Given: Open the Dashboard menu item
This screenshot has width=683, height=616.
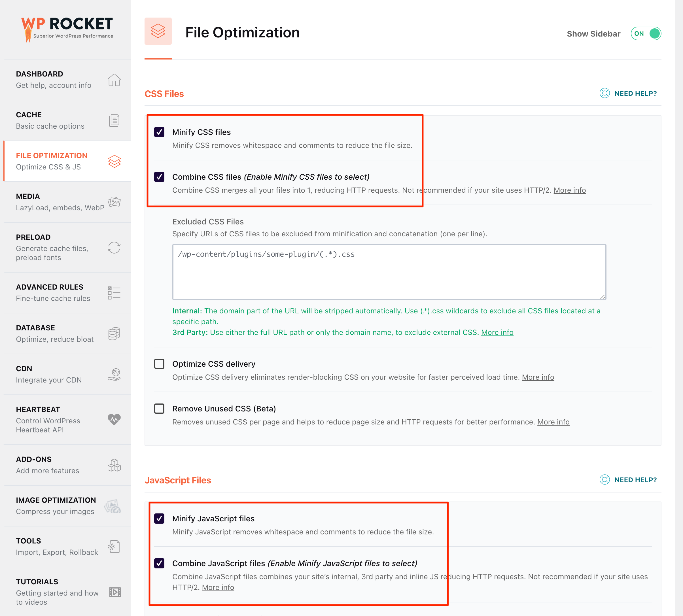Looking at the screenshot, I should point(67,80).
